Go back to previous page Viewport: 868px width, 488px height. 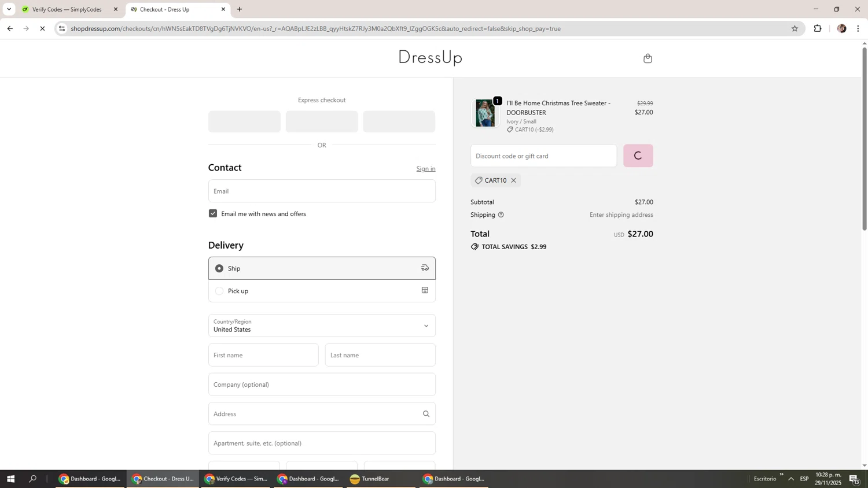click(10, 28)
